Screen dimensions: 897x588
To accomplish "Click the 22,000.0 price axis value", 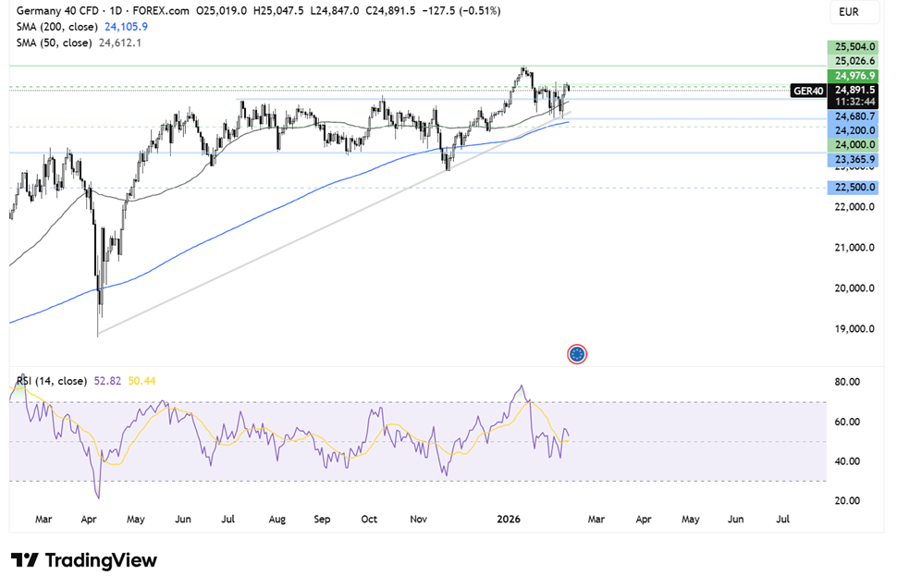I will pos(854,207).
